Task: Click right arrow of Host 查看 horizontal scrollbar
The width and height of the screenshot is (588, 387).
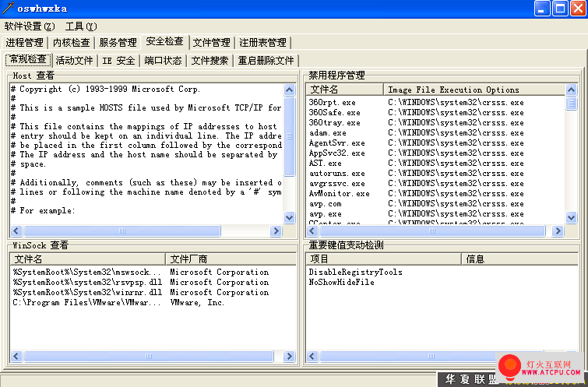Action: (276, 230)
